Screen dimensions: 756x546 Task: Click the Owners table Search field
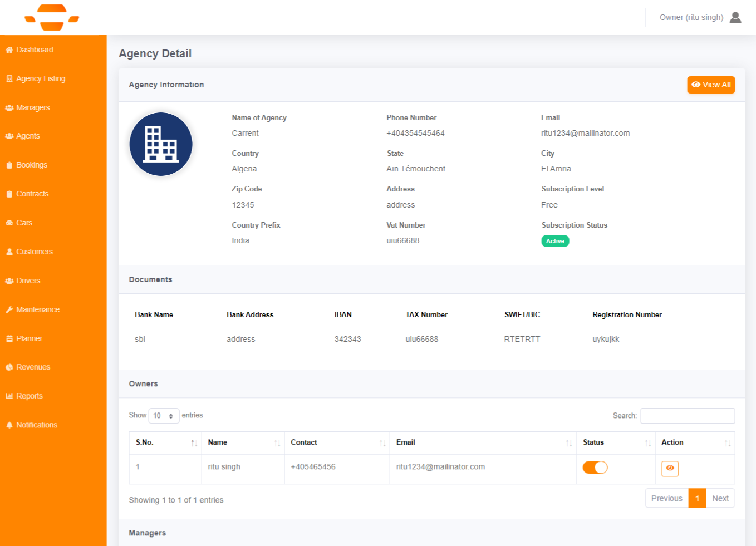coord(687,416)
